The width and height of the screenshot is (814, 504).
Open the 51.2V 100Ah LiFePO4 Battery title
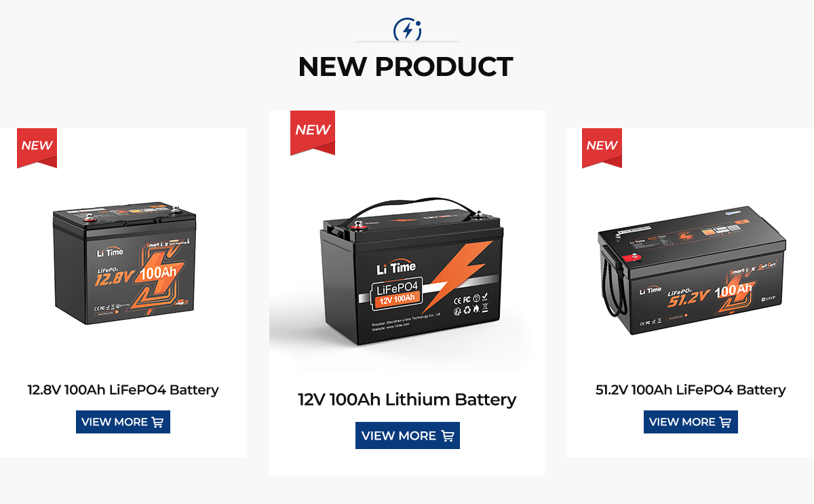pos(689,390)
